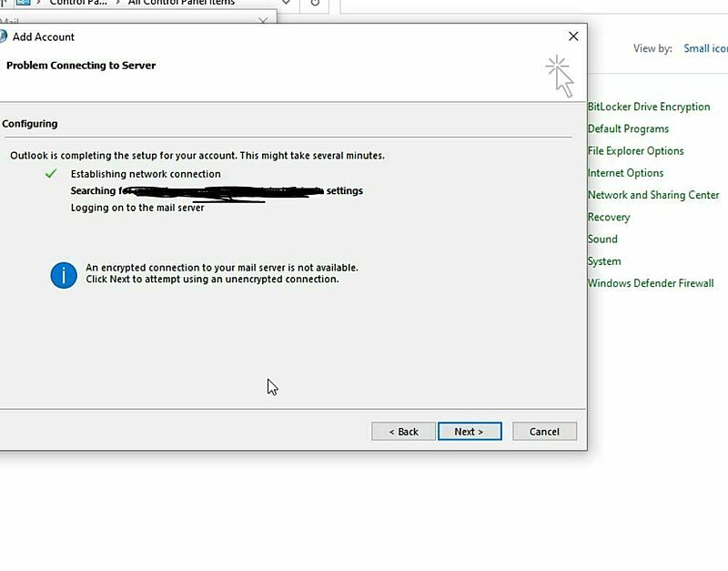Click the cursor graphic at the dialog's top right

[561, 73]
